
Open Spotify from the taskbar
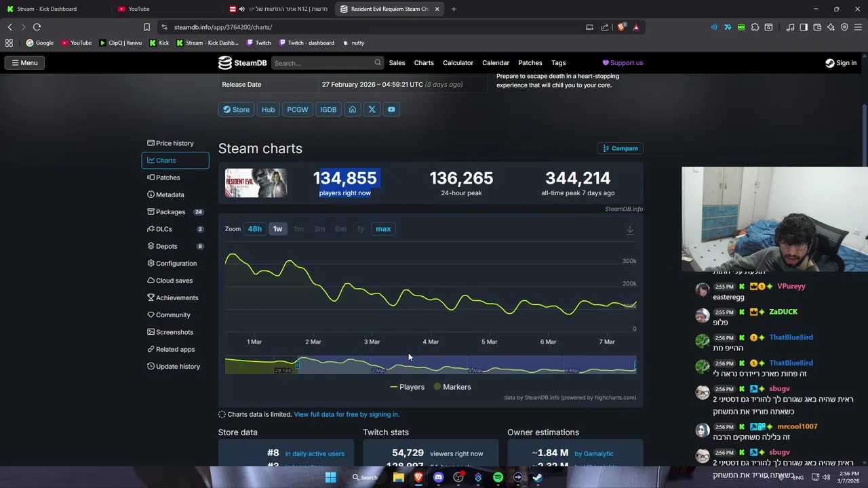[498, 477]
